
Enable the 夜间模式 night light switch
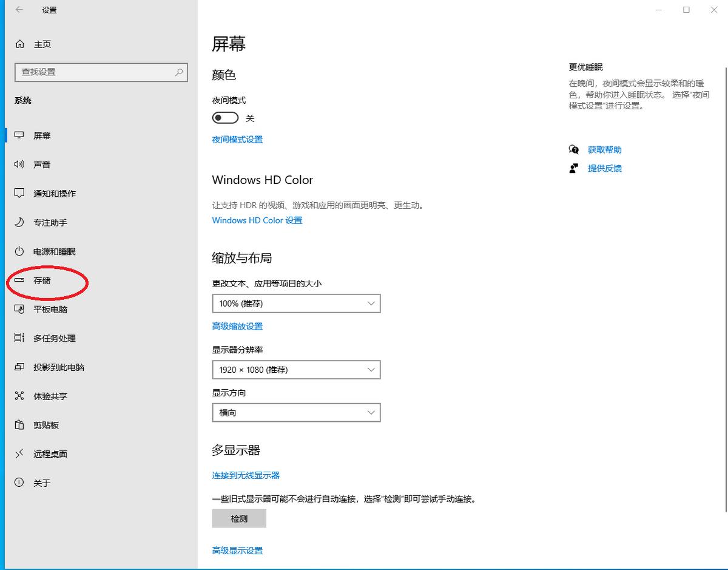225,118
